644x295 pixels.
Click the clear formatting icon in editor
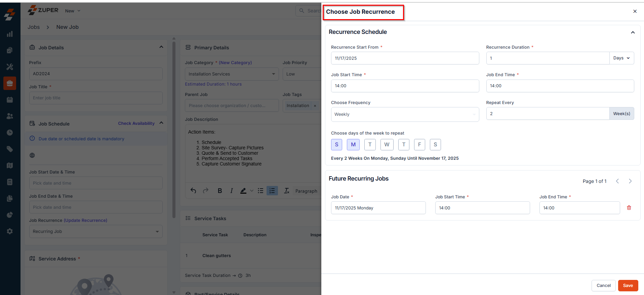286,191
